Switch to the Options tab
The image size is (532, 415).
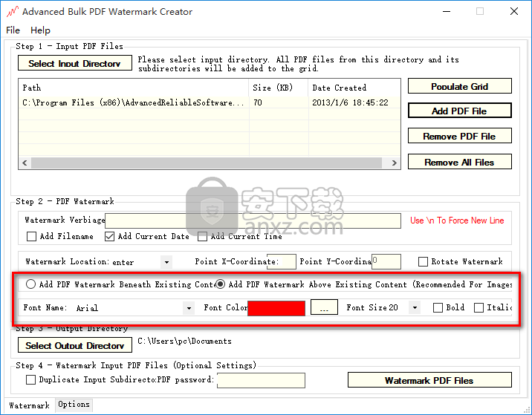tap(74, 405)
